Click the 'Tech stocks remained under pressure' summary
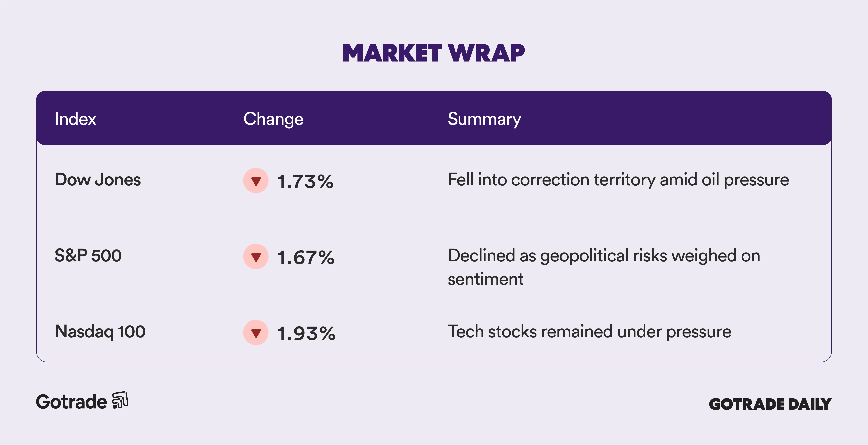Image resolution: width=868 pixels, height=445 pixels. pyautogui.click(x=589, y=331)
